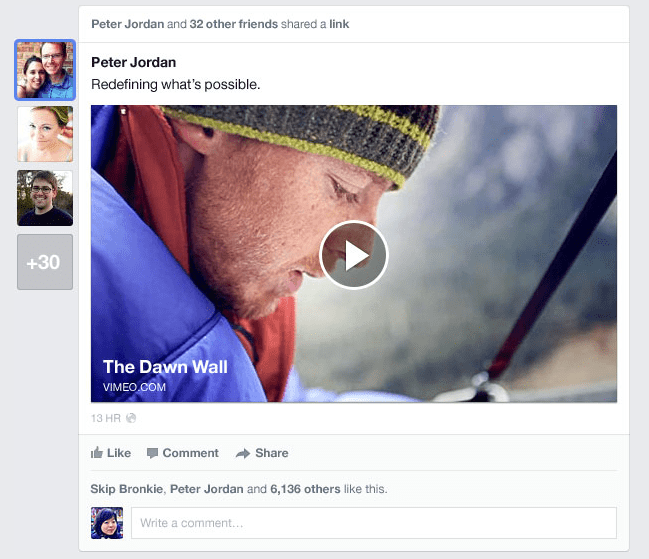This screenshot has height=559, width=649.
Task: Click the 'link' word in post header
Action: pyautogui.click(x=339, y=23)
